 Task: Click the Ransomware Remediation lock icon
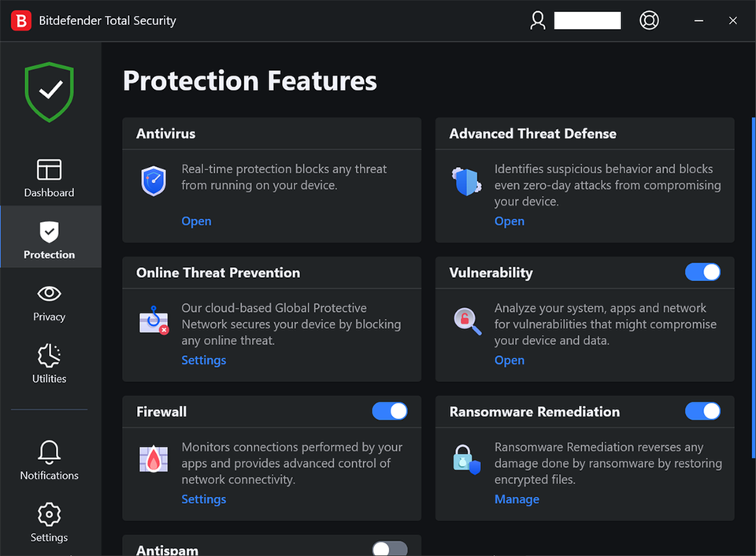[466, 458]
